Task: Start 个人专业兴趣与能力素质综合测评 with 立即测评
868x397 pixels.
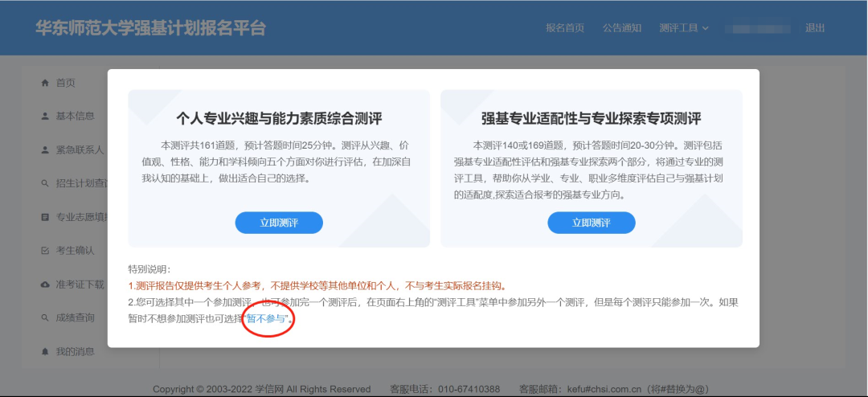Action: pos(279,223)
